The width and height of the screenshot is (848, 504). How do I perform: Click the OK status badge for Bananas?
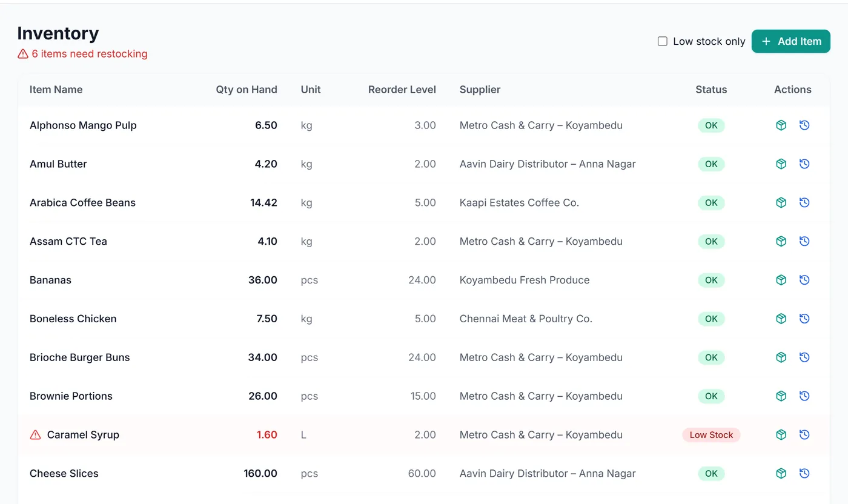click(x=711, y=280)
